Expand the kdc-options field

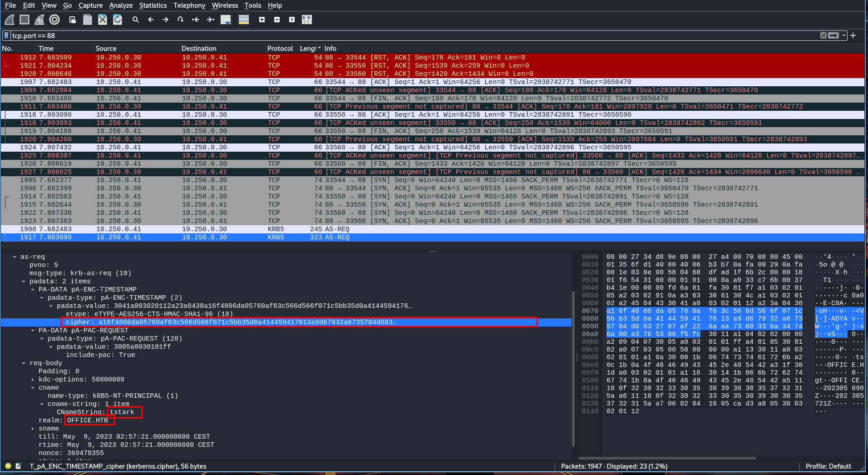coord(33,380)
